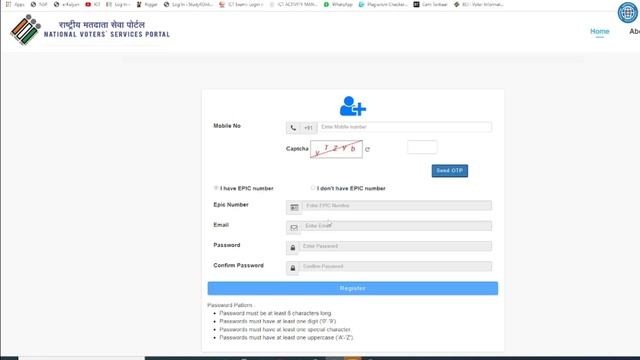Click the envelope icon beside Email
This screenshot has height=360, width=640.
294,228
